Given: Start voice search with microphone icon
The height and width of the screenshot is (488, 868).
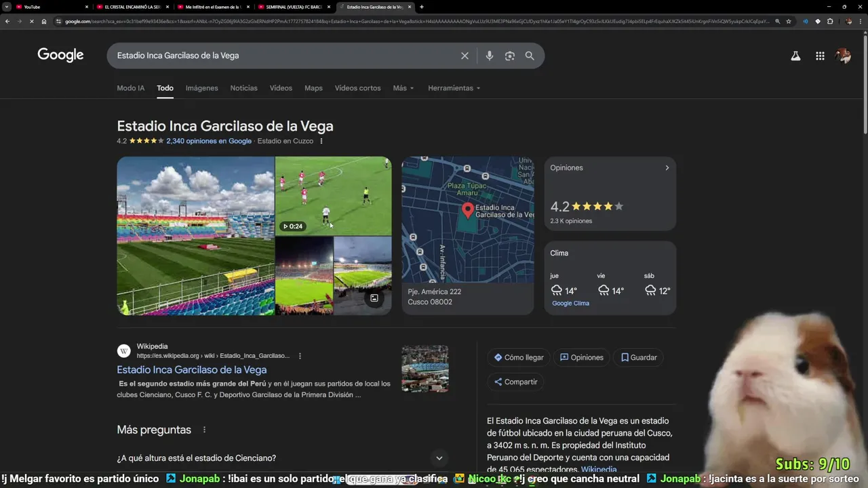Looking at the screenshot, I should tap(489, 56).
